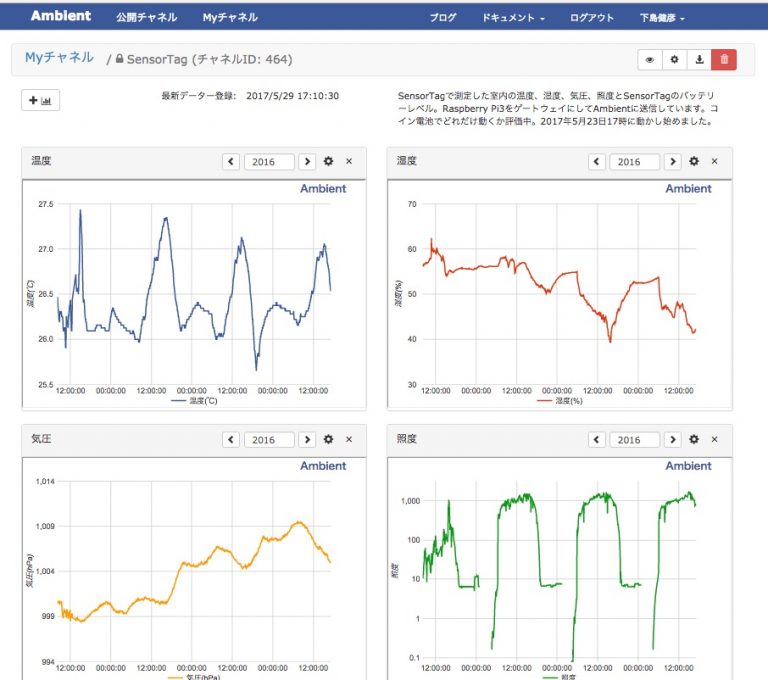Image resolution: width=768 pixels, height=680 pixels.
Task: Open the 公開チャネル menu item
Action: pyautogui.click(x=146, y=17)
